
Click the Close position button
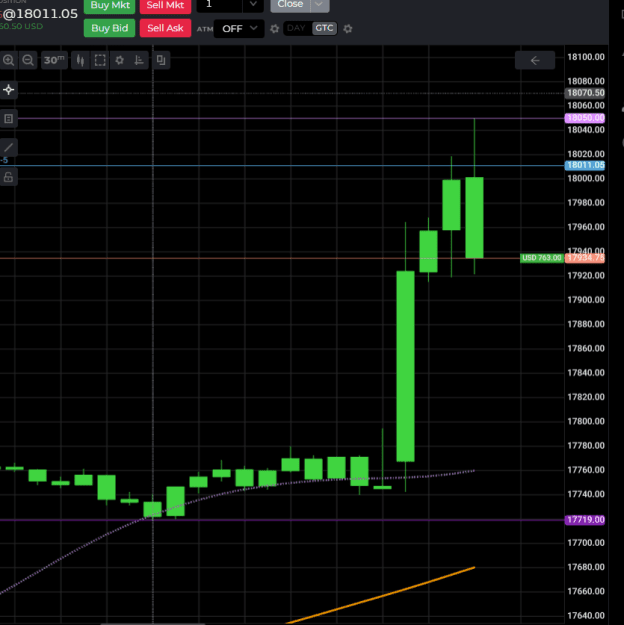(x=290, y=5)
